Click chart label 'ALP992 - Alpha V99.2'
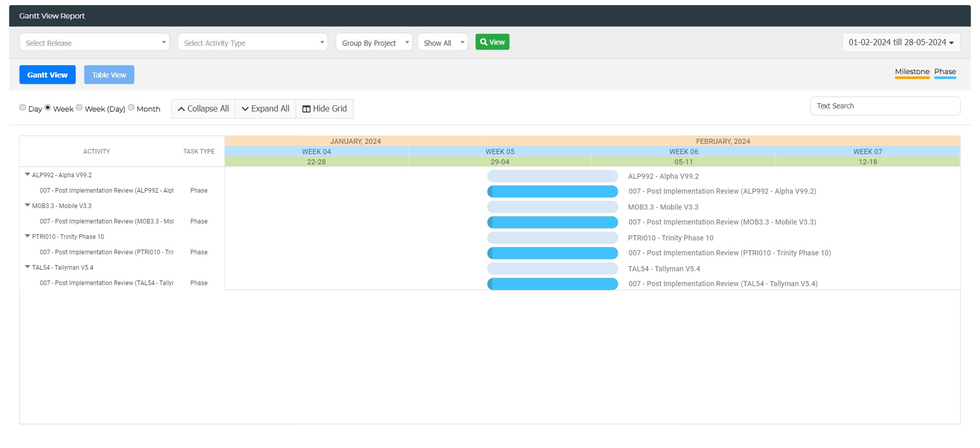980x448 pixels. [663, 176]
